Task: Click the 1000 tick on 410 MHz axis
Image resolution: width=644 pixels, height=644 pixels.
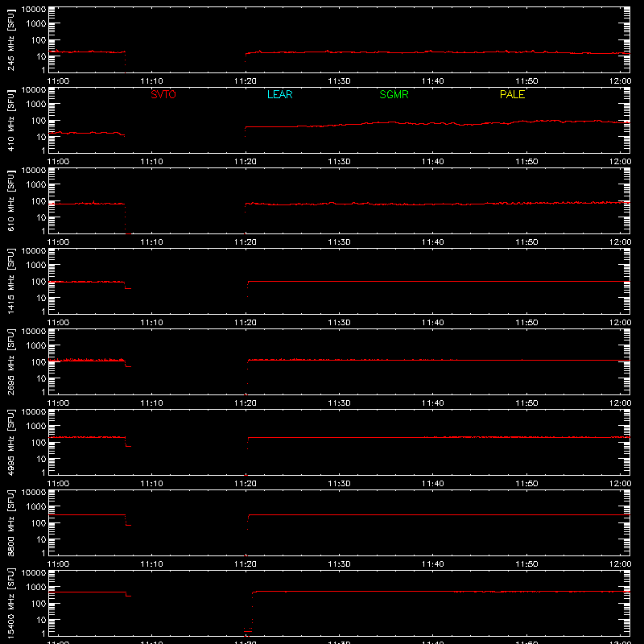Action: coord(36,105)
